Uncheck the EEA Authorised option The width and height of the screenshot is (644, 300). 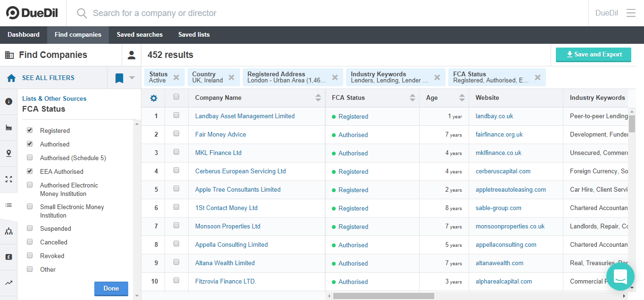point(30,171)
